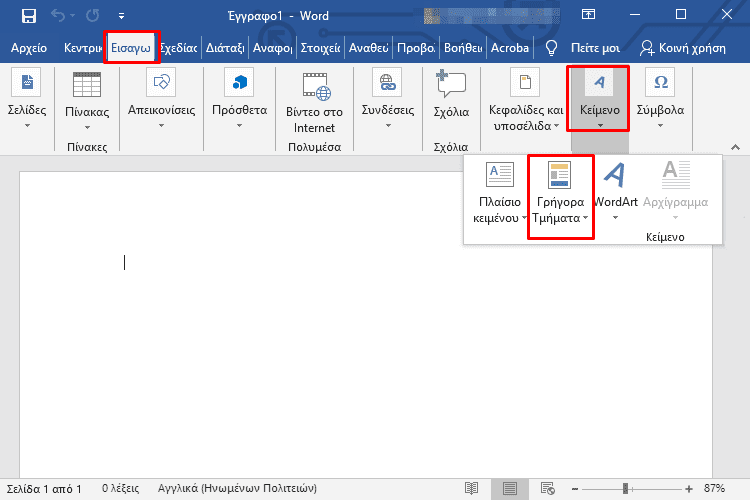Click Κοινή χρήση share button
The height and width of the screenshot is (500, 750).
pos(684,47)
